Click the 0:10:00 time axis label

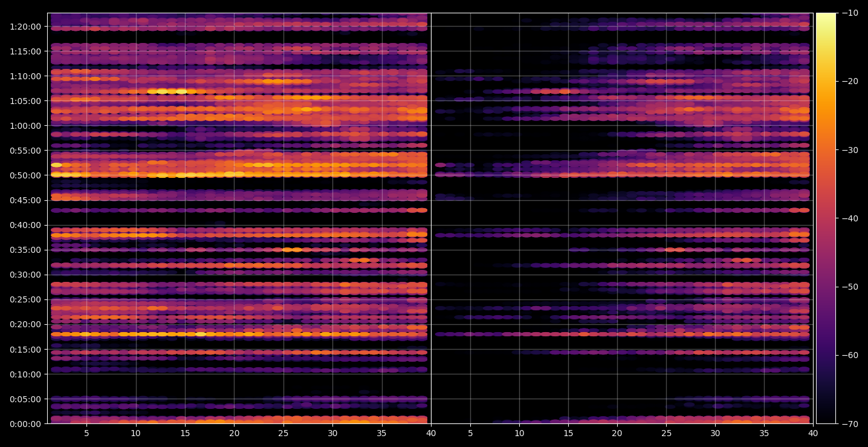point(25,374)
